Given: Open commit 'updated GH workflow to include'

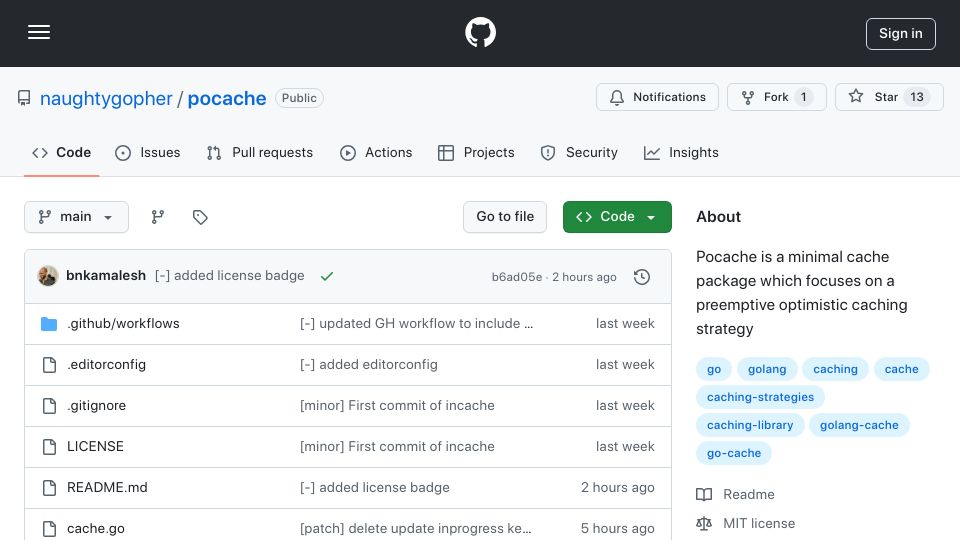Looking at the screenshot, I should 416,323.
